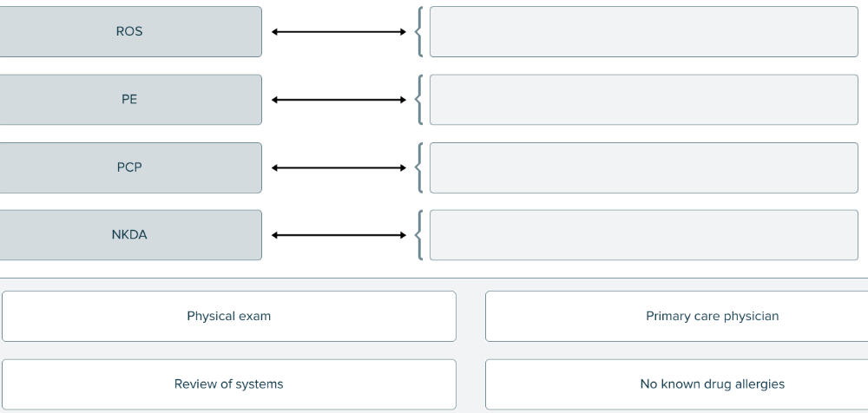Click the empty answer box for ROS
The image size is (868, 413).
643,32
